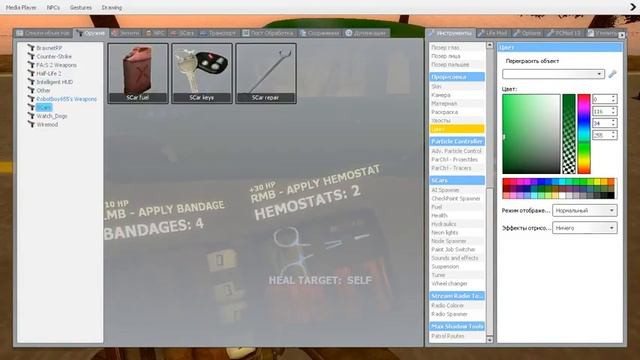Collapse the SCars tool group header
The image size is (640, 360).
pyautogui.click(x=457, y=180)
